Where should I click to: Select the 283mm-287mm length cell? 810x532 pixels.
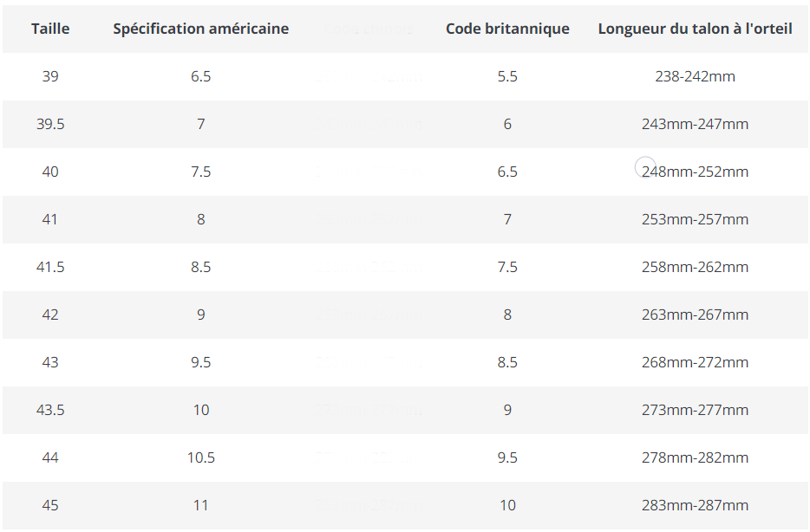[x=695, y=505]
